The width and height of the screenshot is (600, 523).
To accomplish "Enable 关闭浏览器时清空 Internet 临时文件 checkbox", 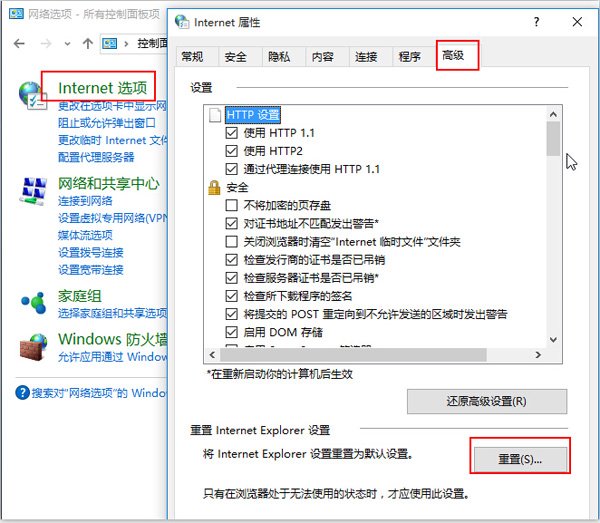I will tap(232, 241).
